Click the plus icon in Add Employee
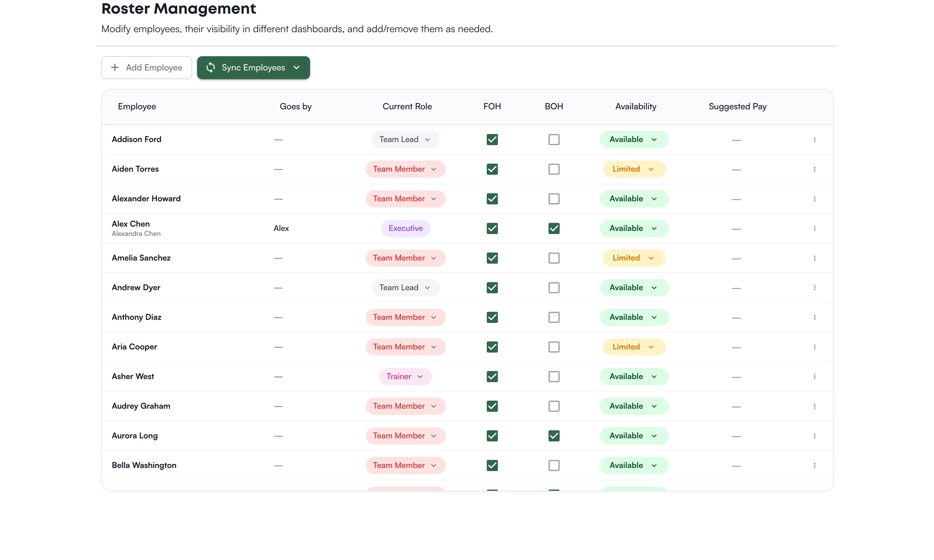Viewport: 934px width, 560px height. 115,68
